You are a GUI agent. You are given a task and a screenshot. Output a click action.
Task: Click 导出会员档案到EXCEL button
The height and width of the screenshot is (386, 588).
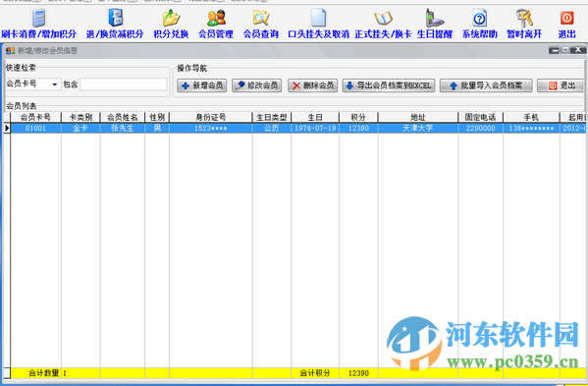coord(389,85)
